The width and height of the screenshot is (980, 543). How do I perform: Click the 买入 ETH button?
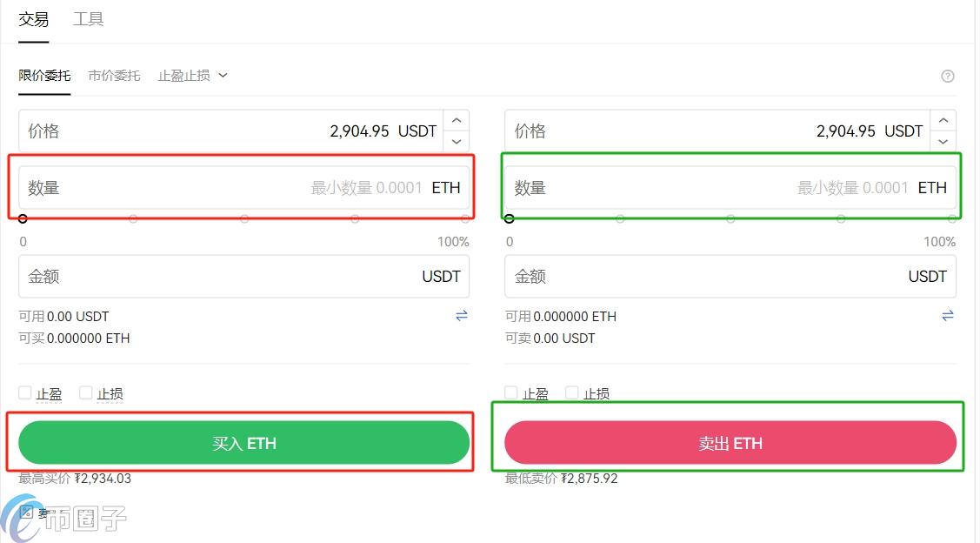pos(243,442)
